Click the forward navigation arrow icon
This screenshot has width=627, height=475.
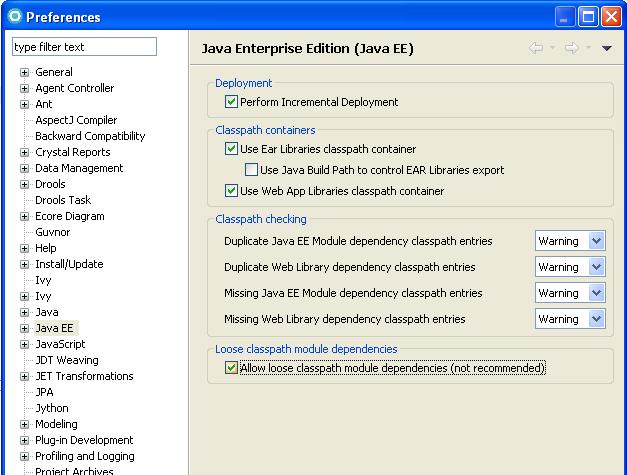pyautogui.click(x=571, y=48)
